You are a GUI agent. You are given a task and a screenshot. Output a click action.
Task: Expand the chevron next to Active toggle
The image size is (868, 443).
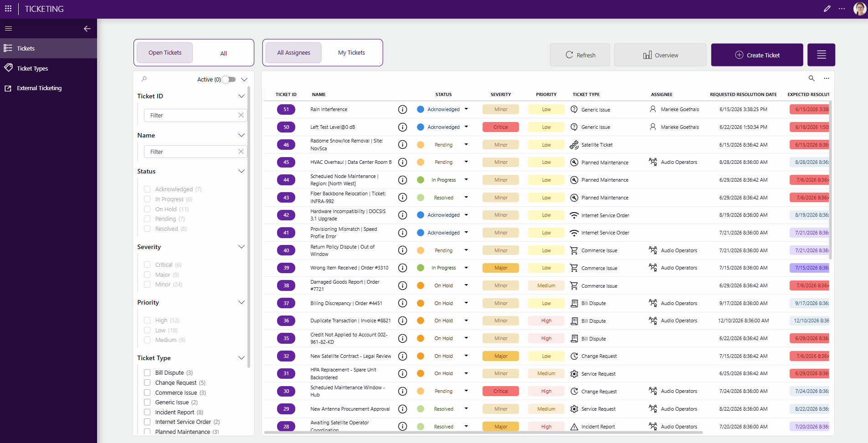pyautogui.click(x=244, y=79)
